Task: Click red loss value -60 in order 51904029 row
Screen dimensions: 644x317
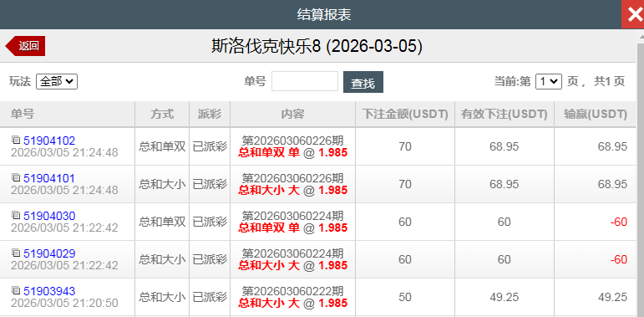Action: 619,259
